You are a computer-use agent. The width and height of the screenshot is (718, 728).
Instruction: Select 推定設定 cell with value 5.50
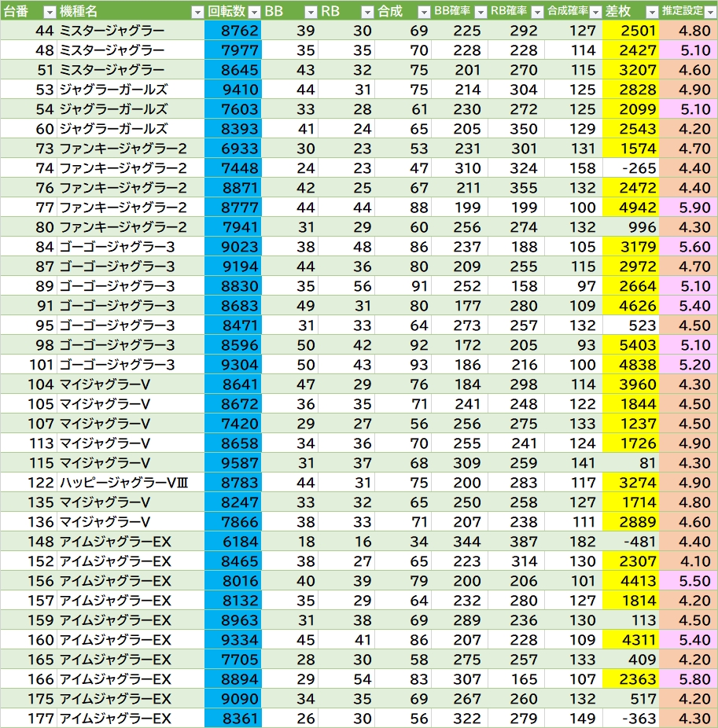coord(688,580)
